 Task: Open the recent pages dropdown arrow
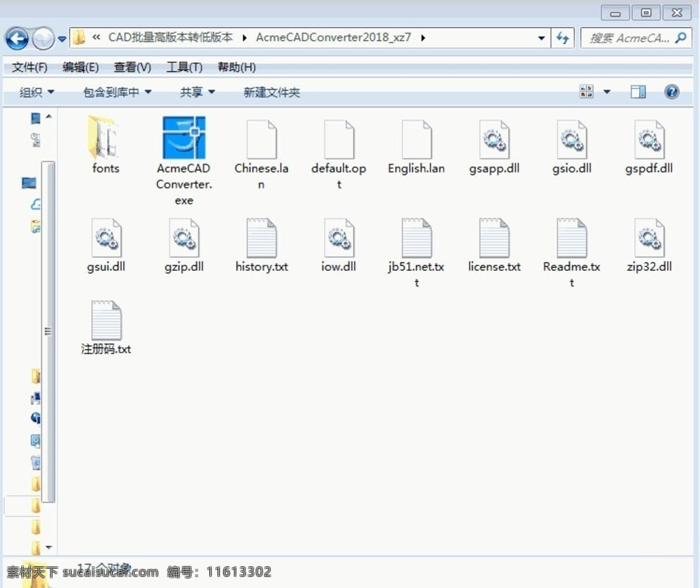(x=62, y=39)
